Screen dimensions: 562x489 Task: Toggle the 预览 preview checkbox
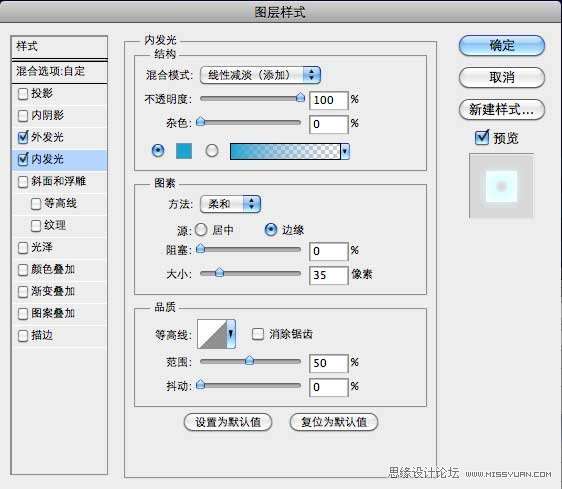click(482, 138)
